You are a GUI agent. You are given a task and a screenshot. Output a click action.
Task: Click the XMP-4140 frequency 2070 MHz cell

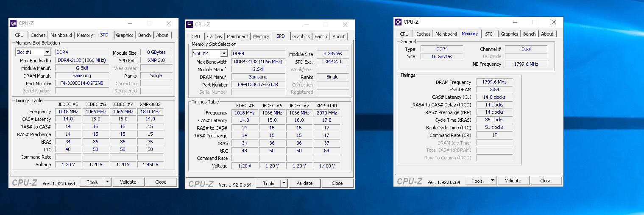point(326,113)
